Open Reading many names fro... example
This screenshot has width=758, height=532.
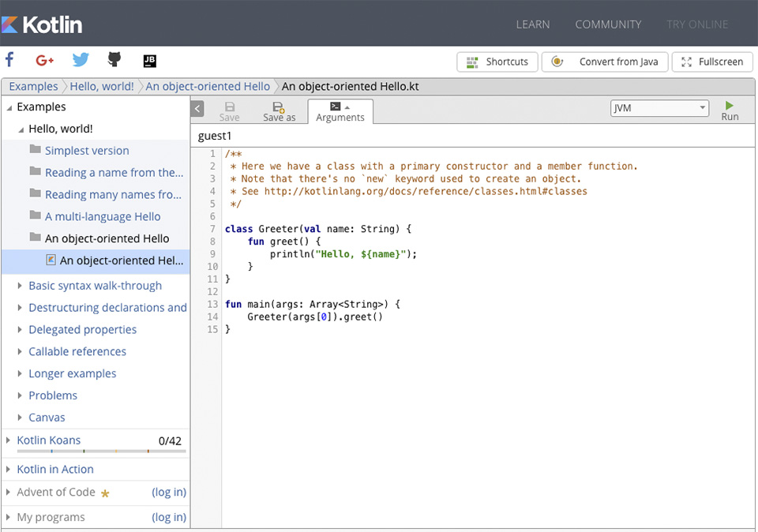pyautogui.click(x=113, y=194)
